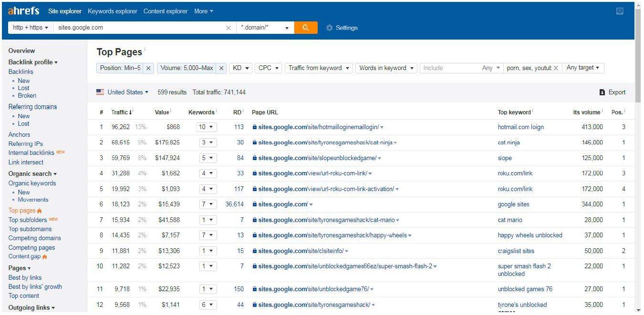Expand keywords dropdown for cat-ninja row
The width and height of the screenshot is (644, 315).
point(208,142)
